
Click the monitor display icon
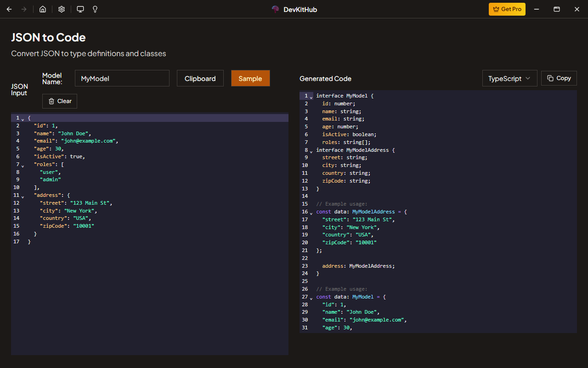click(80, 9)
